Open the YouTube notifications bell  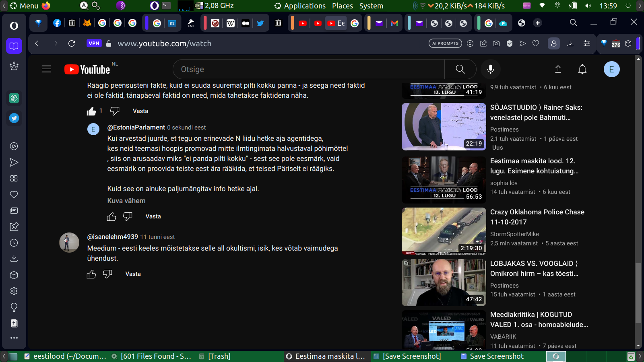(582, 69)
